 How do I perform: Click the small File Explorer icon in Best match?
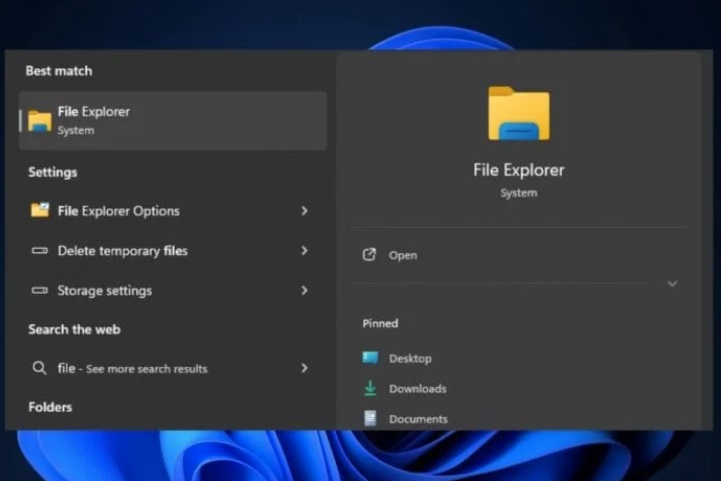coord(40,121)
